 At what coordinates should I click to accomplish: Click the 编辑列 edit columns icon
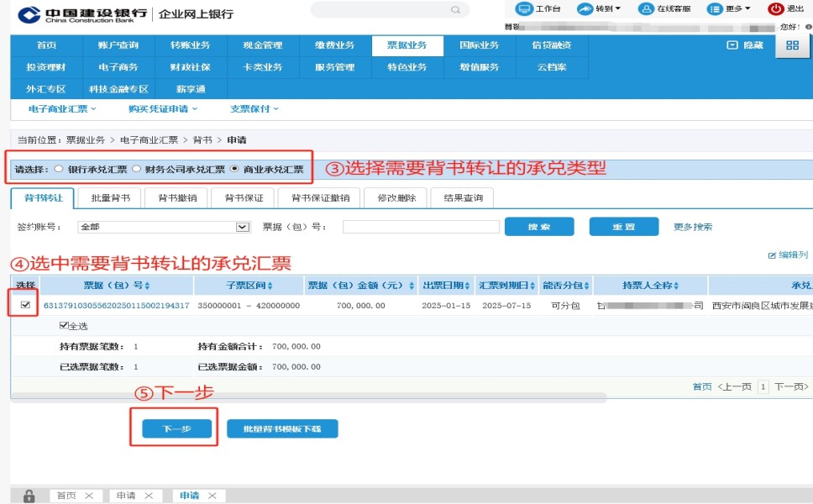pyautogui.click(x=772, y=255)
